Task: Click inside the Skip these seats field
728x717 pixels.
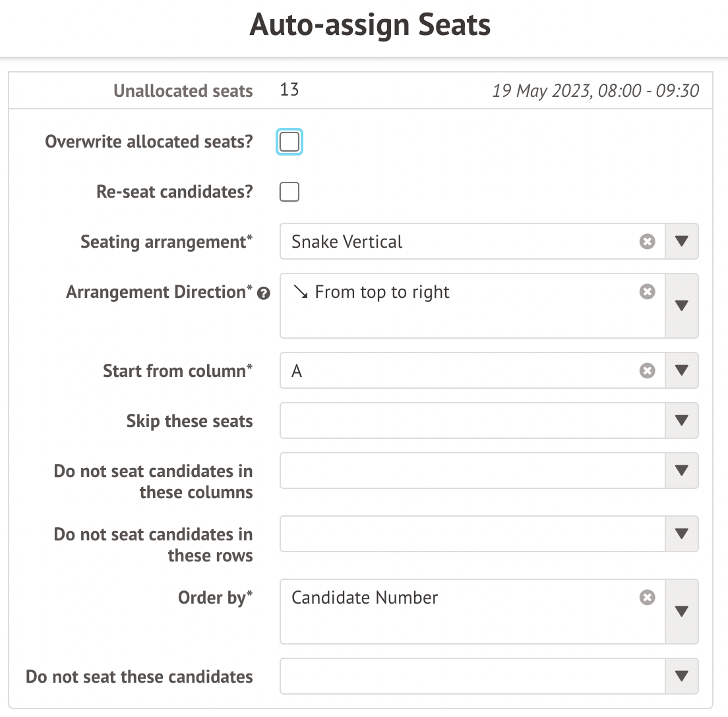Action: pos(471,421)
